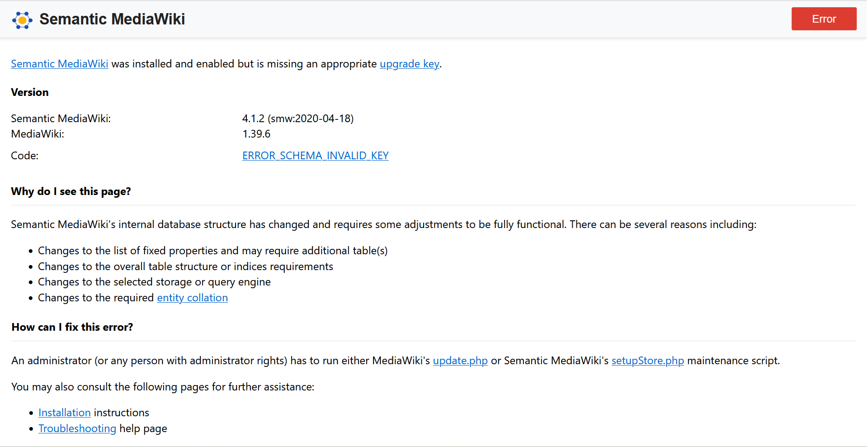Select version text 4.1.2 (smw:2020-04-18)
Viewport: 868px width, 447px height.
point(298,119)
